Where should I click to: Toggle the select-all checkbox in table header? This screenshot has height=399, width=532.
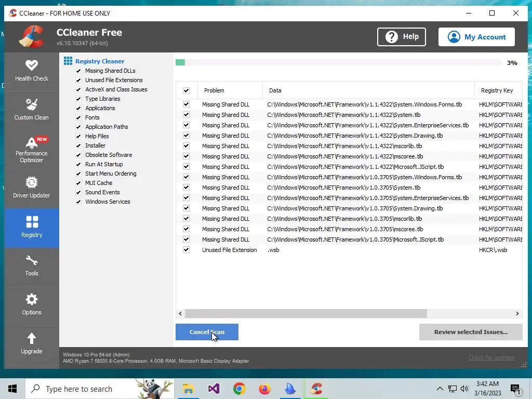[x=187, y=90]
